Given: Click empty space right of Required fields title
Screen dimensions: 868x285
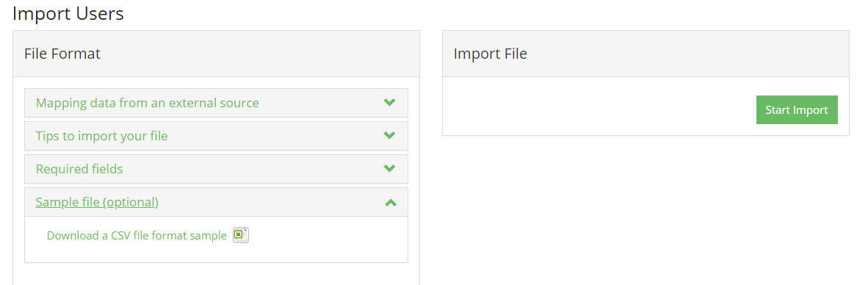Looking at the screenshot, I should coord(253,170).
